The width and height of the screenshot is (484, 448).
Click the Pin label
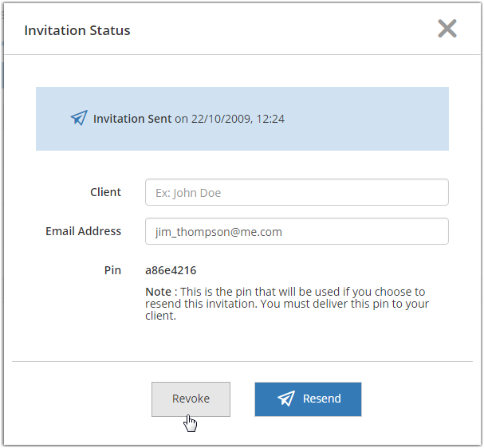112,270
